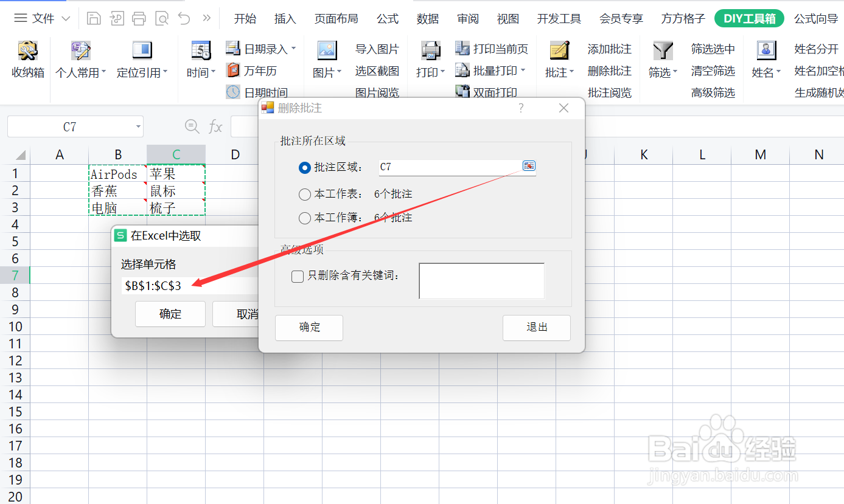Click the 日期录入 icon
844x504 pixels.
point(233,48)
